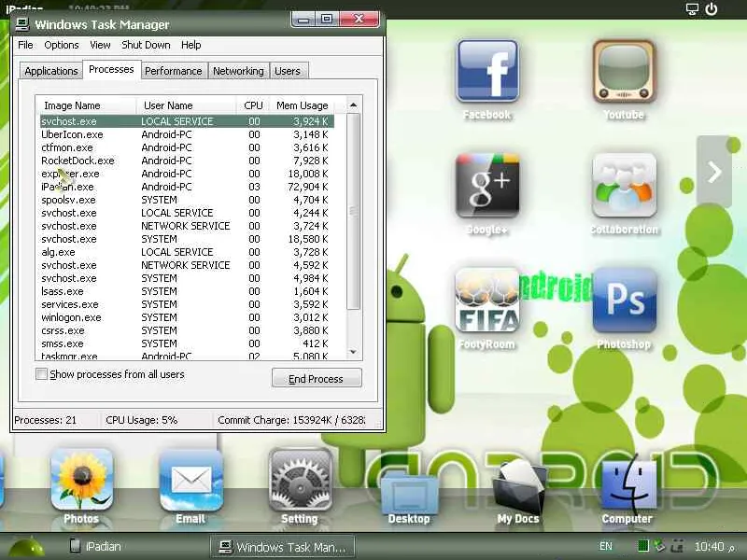
Task: Select the winlogon.exe process row
Action: pyautogui.click(x=187, y=317)
